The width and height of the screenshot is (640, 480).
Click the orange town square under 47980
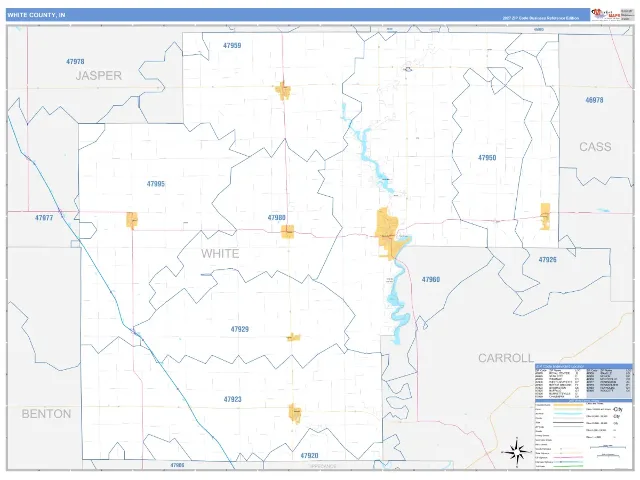coord(288,231)
